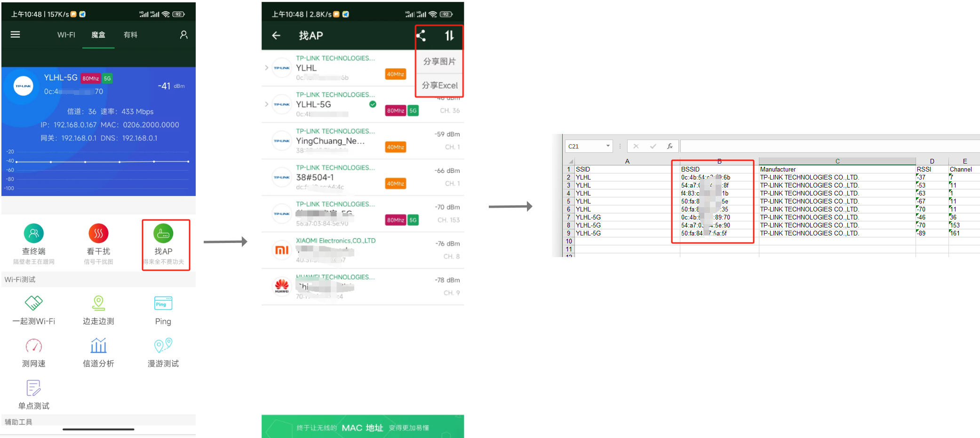980x438 pixels.
Task: Tap the MAC 地址 banner at the bottom
Action: [x=363, y=427]
